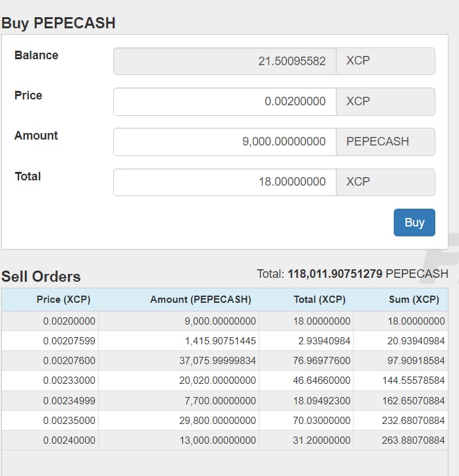Viewport: 459px width, 476px height.
Task: Click total 31.20000000 in sell orders
Action: point(322,440)
